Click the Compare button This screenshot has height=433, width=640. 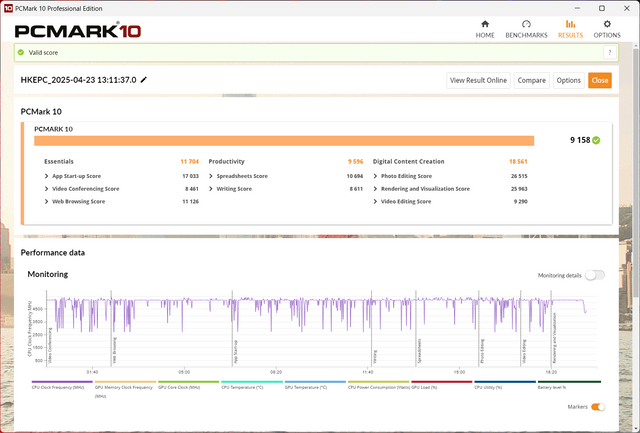pyautogui.click(x=531, y=80)
